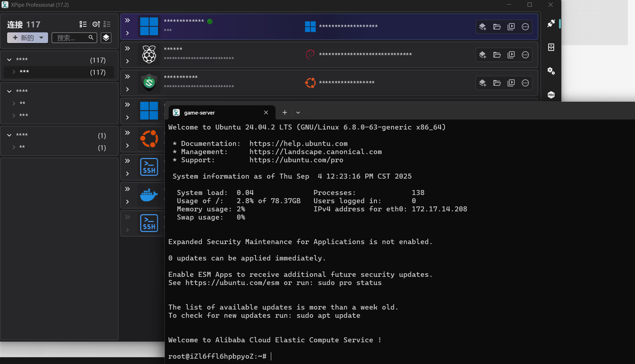The image size is (635, 364).
Task: Expand single chevron on first SSH row
Action: click(127, 174)
